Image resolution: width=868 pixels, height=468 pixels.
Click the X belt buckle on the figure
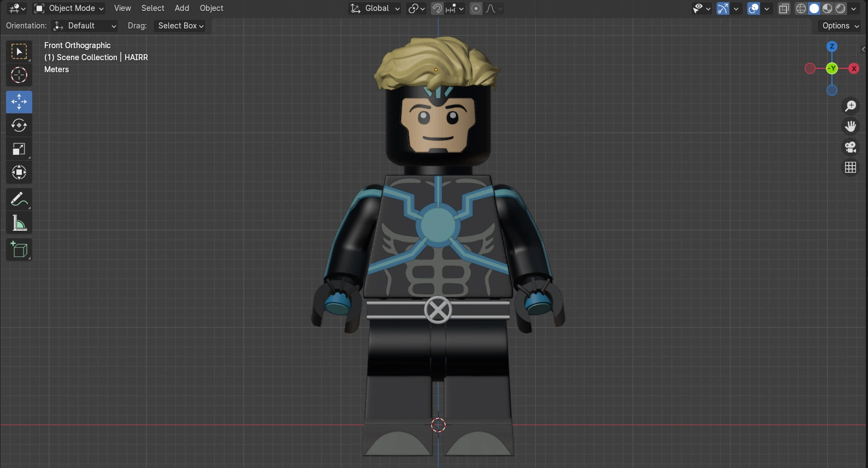(438, 310)
